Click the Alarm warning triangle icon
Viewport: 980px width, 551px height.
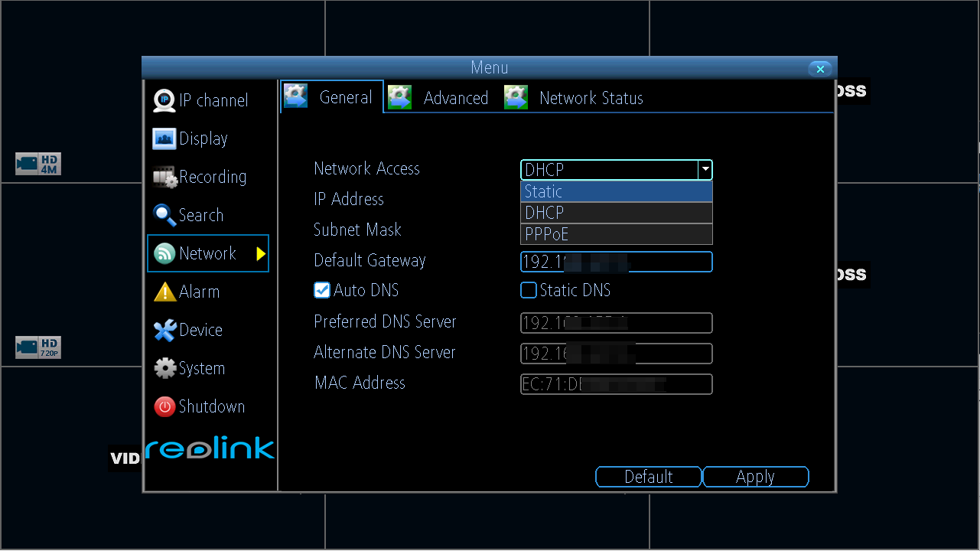(x=164, y=292)
